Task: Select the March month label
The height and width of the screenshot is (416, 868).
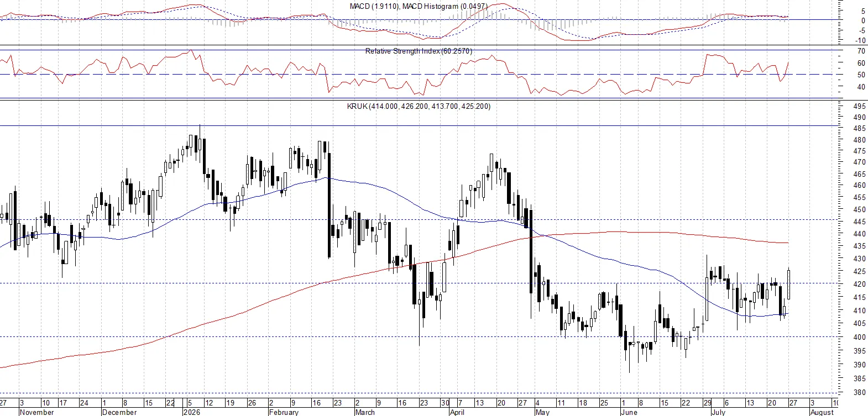Action: pos(365,412)
